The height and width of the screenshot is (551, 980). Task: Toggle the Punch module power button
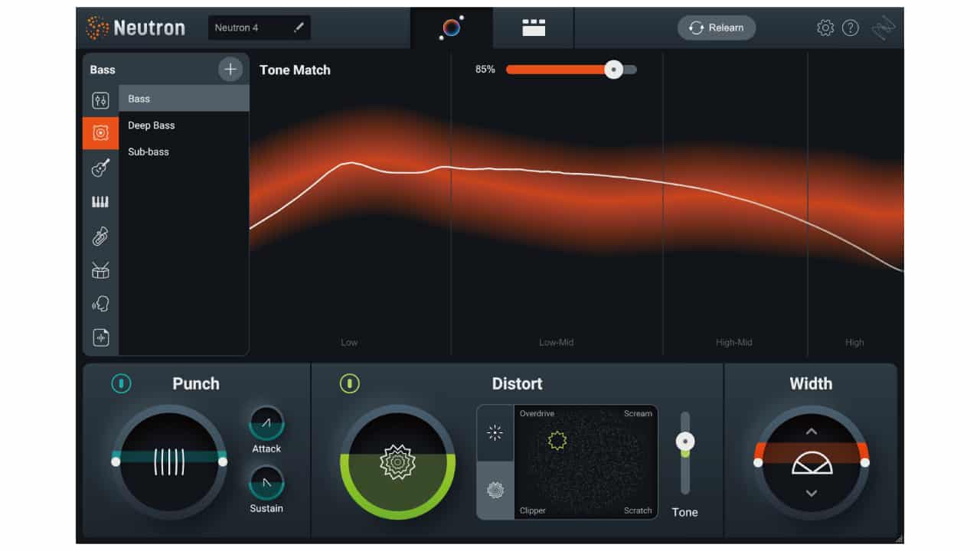point(121,383)
